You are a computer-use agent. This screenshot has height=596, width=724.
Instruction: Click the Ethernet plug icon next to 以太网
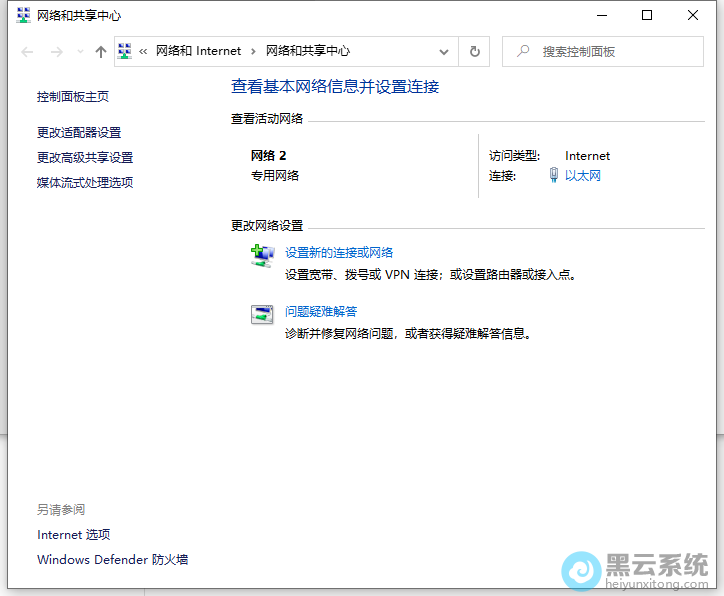554,175
